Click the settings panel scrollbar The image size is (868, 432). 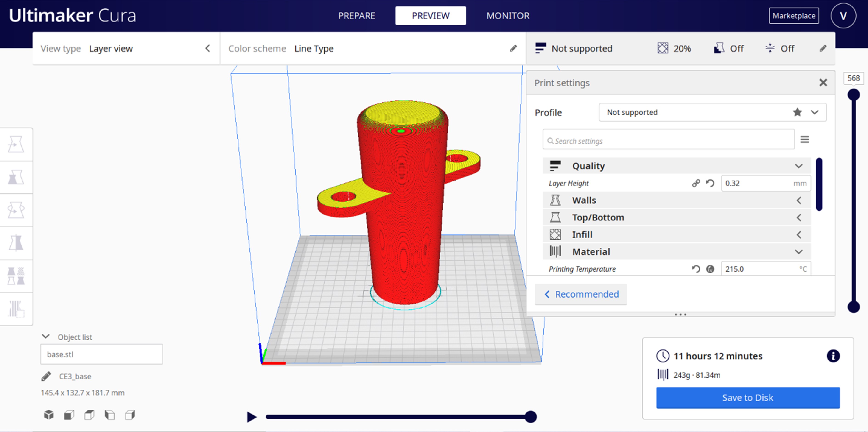tap(819, 184)
